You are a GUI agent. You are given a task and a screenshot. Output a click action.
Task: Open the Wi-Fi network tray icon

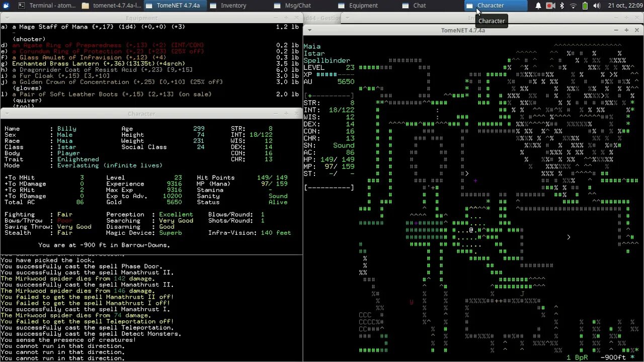tap(574, 6)
